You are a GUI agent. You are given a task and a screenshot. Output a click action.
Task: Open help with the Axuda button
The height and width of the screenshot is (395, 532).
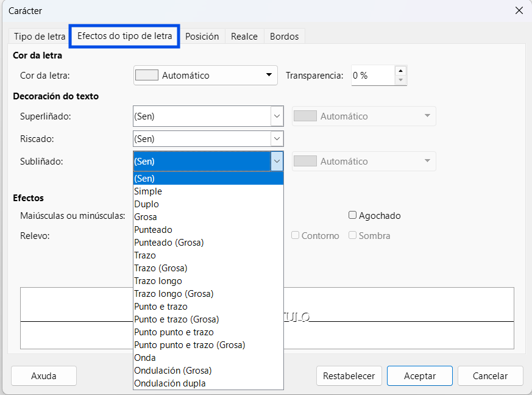(x=44, y=376)
